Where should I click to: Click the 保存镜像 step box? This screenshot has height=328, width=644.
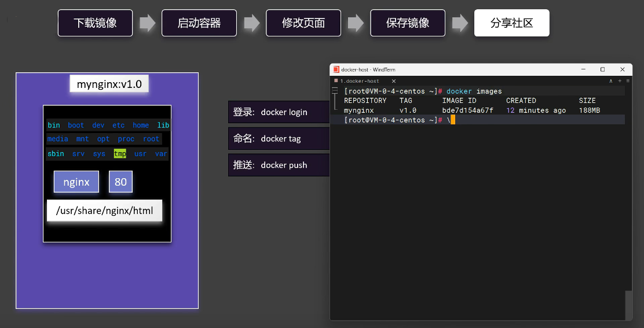click(408, 23)
